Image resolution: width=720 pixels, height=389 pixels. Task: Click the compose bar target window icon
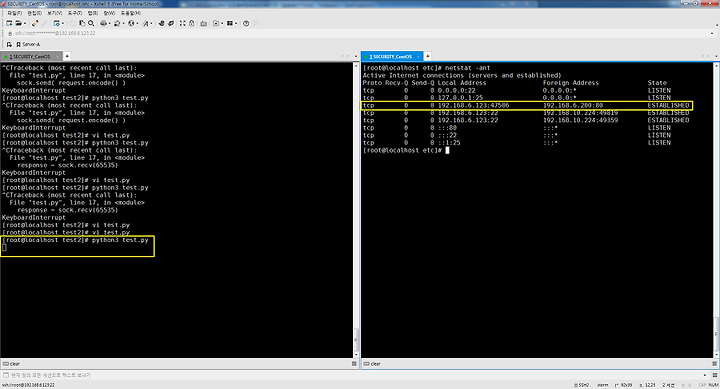point(6,375)
